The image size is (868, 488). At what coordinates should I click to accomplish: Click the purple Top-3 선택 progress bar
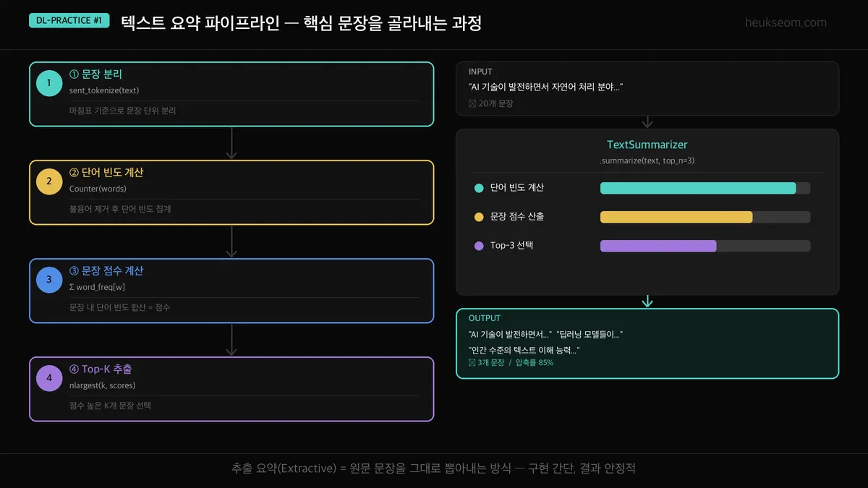click(705, 246)
